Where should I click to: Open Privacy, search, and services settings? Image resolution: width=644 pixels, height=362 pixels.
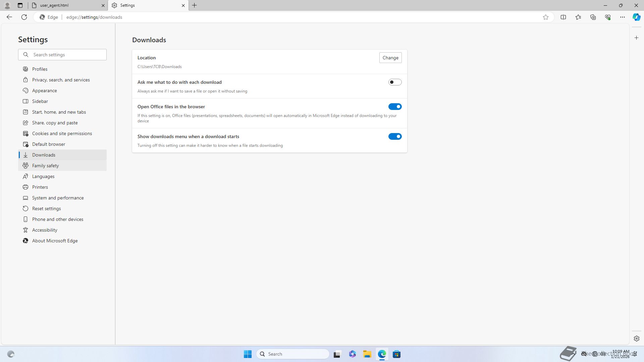click(61, 80)
